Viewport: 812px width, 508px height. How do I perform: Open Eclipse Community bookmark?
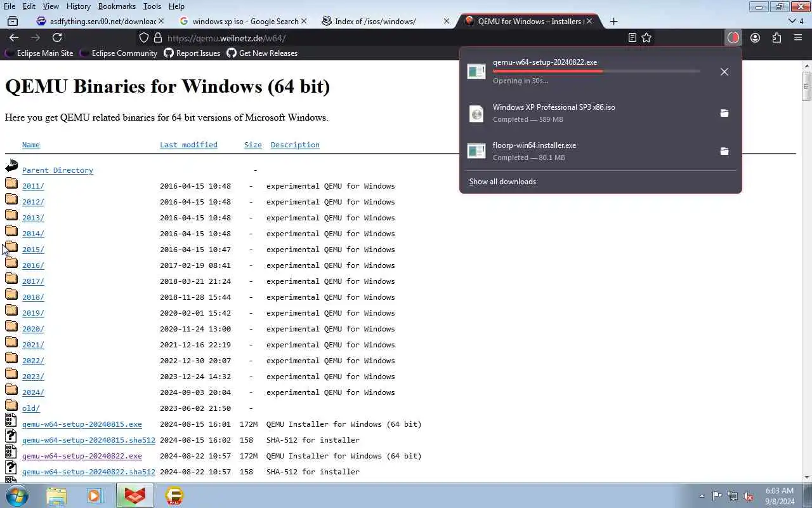click(119, 53)
